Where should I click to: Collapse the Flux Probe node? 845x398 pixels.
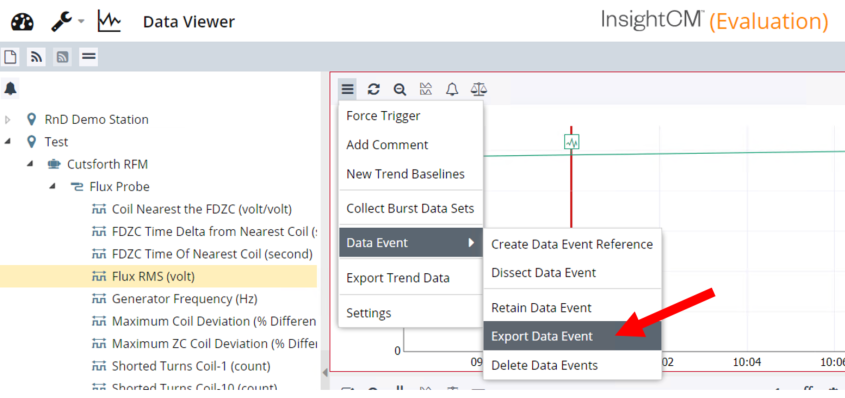53,186
